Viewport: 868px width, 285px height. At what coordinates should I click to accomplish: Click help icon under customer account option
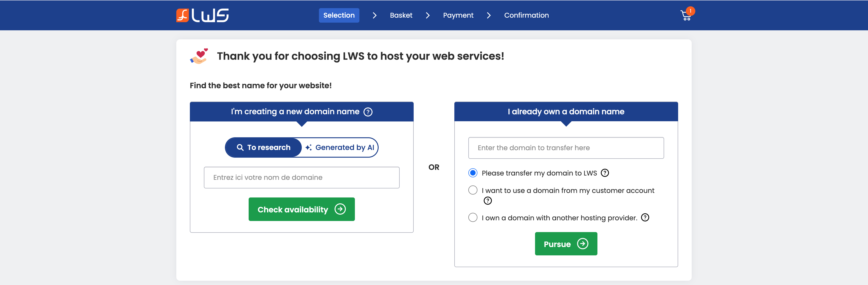pyautogui.click(x=488, y=201)
